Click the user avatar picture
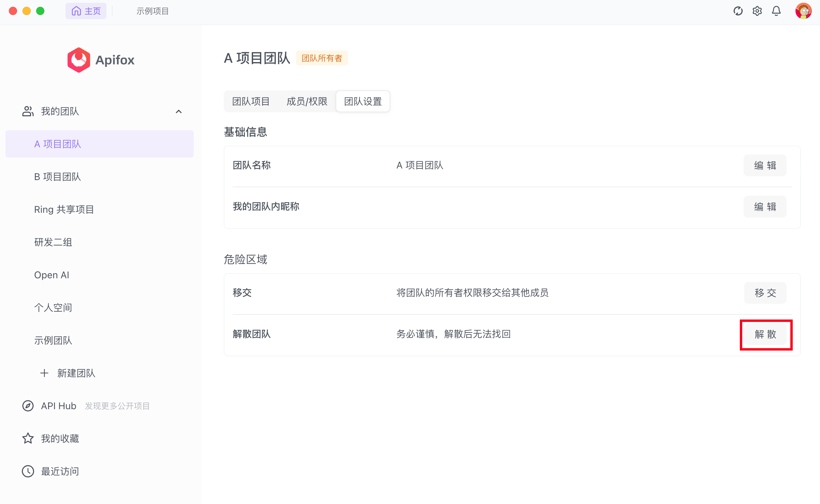 [803, 11]
